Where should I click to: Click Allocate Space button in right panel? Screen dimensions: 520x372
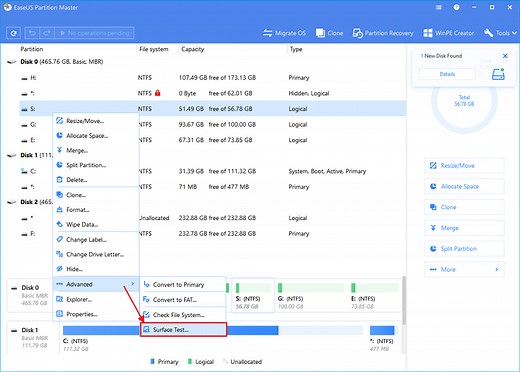[464, 186]
